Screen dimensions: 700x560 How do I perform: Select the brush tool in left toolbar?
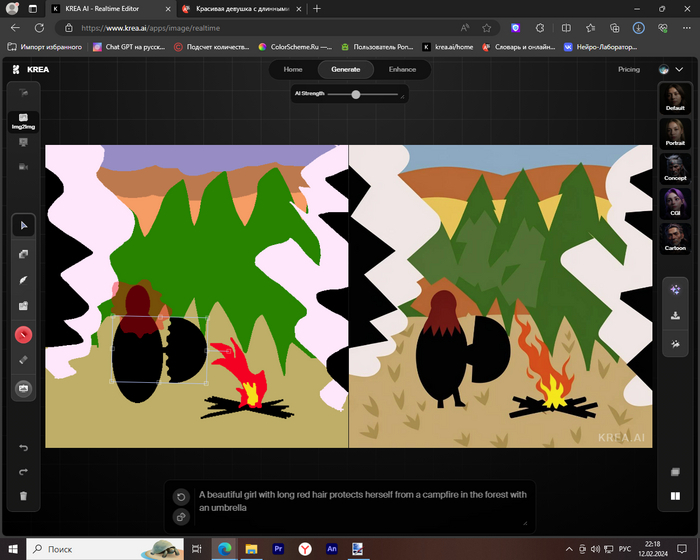pos(24,280)
